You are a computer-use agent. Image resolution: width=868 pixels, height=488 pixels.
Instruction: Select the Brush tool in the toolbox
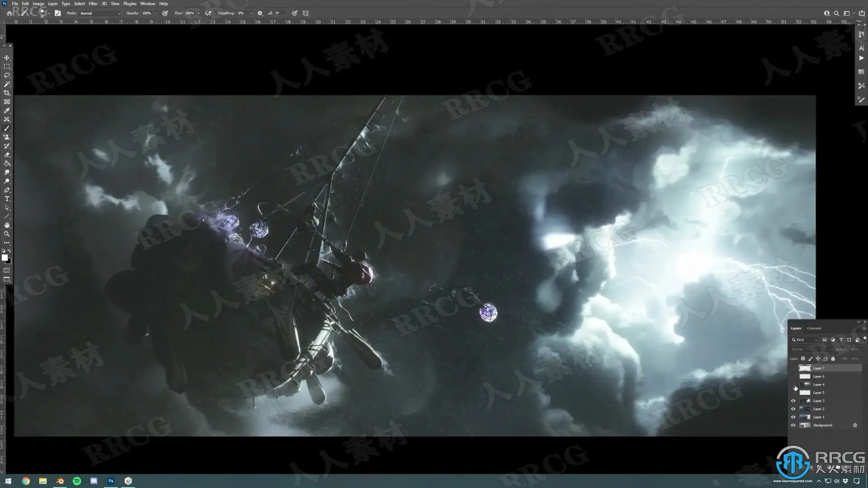(7, 128)
